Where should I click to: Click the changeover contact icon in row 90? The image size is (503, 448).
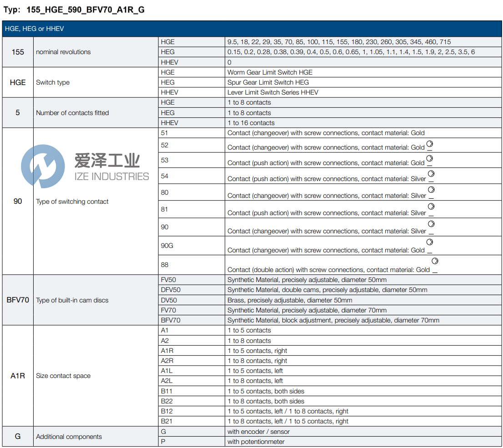coord(431,224)
